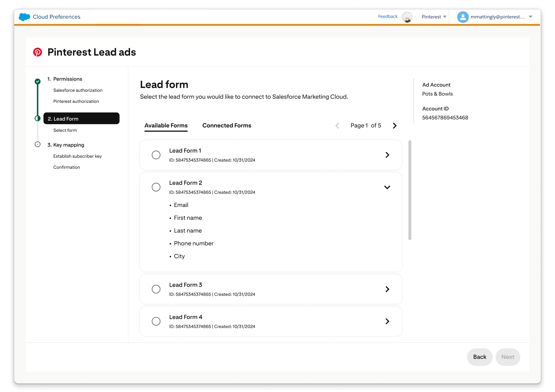This screenshot has height=392, width=555.
Task: Switch to the Connected Forms tab
Action: click(227, 125)
